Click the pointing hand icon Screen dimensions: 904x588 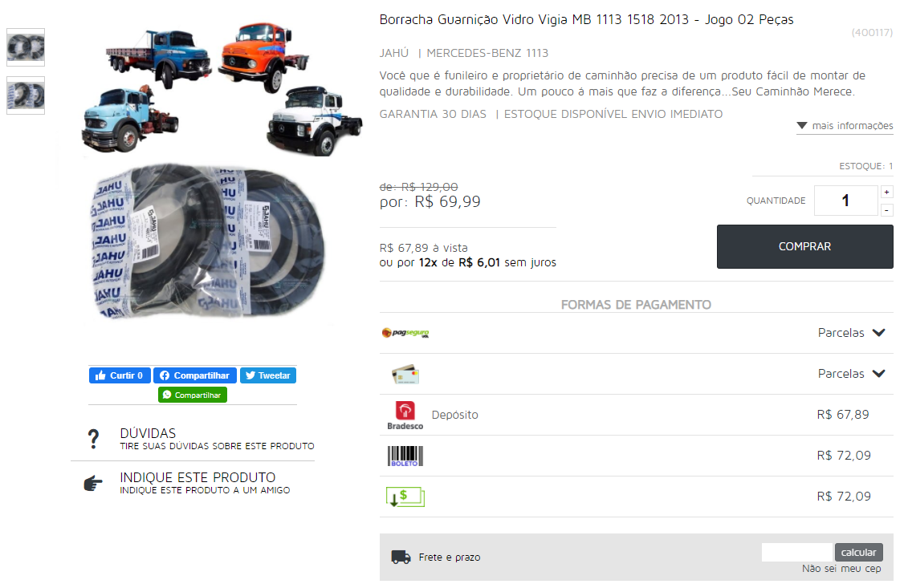pos(93,483)
